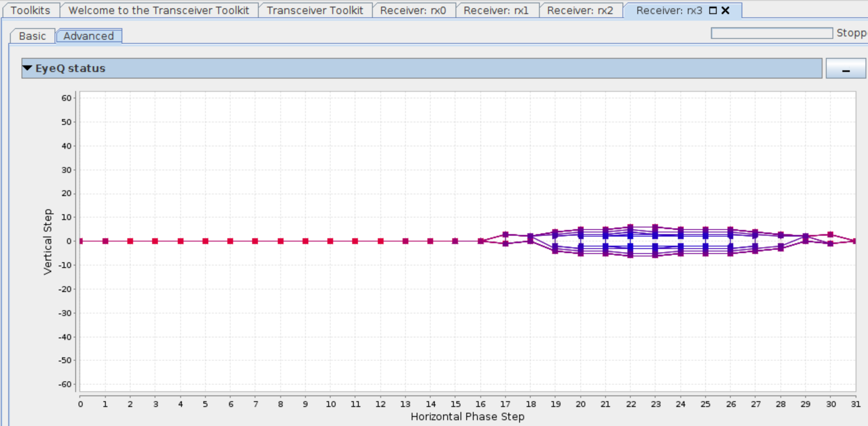Collapse the EyeQ status disclosure triangle
The height and width of the screenshot is (426, 868).
[28, 68]
